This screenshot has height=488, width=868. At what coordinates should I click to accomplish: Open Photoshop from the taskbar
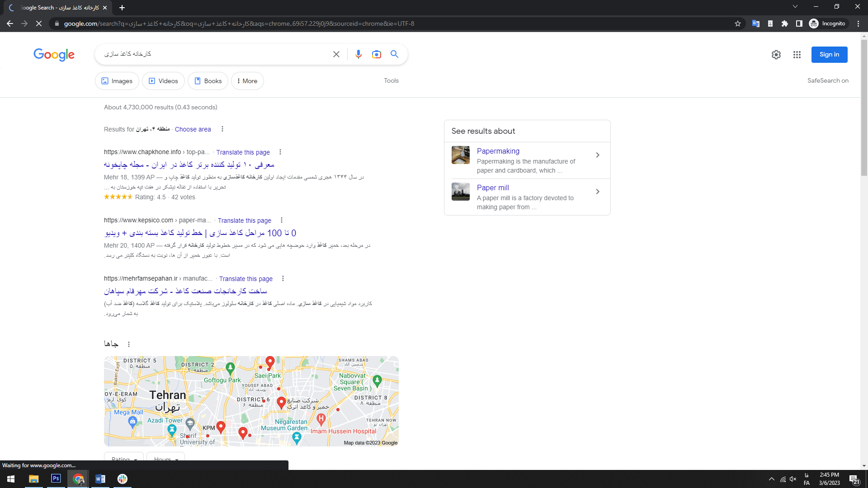56,479
